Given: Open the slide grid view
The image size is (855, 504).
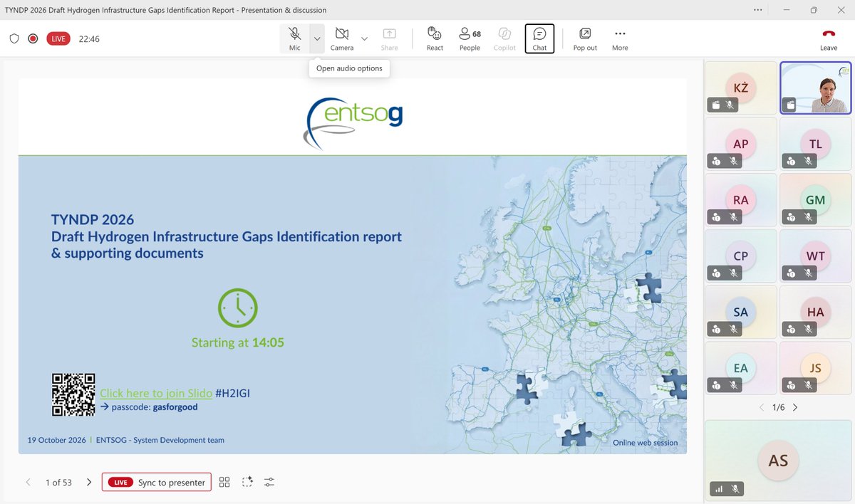Looking at the screenshot, I should pos(224,482).
